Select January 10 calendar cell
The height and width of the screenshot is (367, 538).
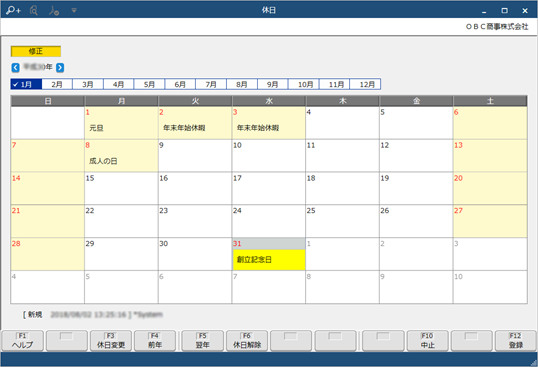(269, 156)
